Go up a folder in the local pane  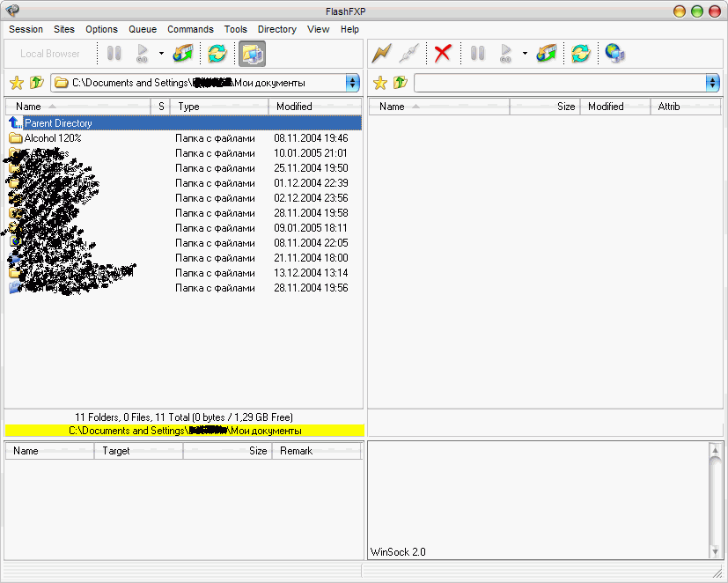36,83
